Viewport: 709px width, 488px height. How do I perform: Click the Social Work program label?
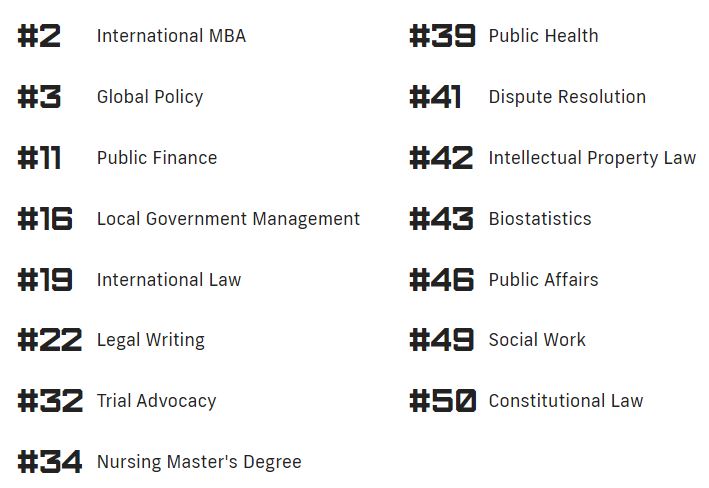pyautogui.click(x=537, y=340)
